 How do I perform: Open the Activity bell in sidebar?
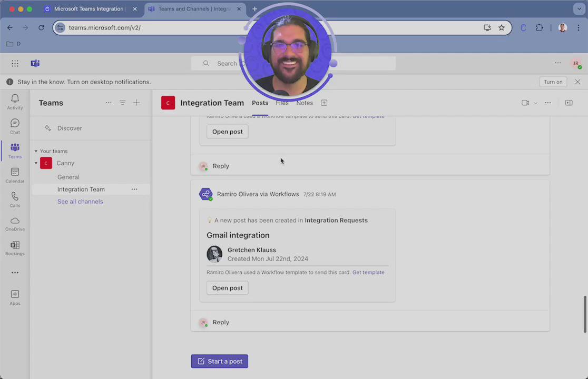pyautogui.click(x=15, y=102)
